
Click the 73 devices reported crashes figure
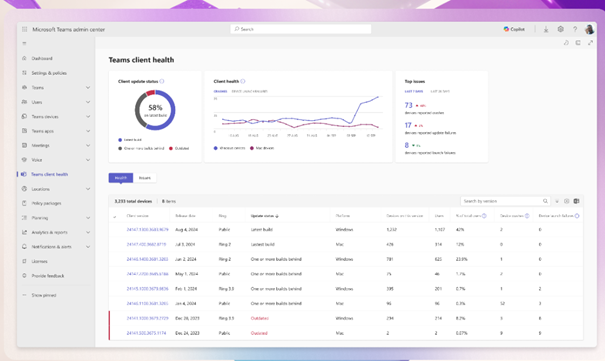pyautogui.click(x=408, y=105)
